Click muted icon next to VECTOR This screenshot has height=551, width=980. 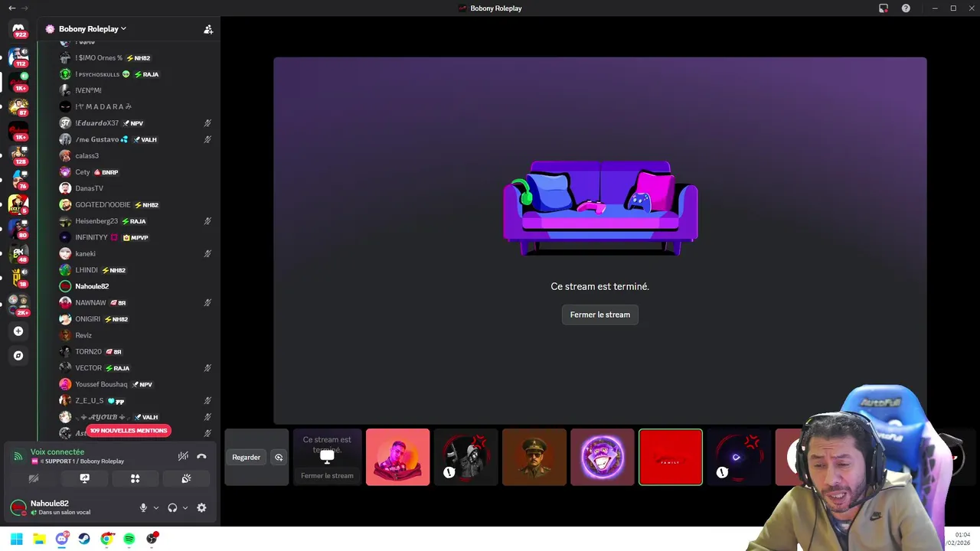coord(207,368)
